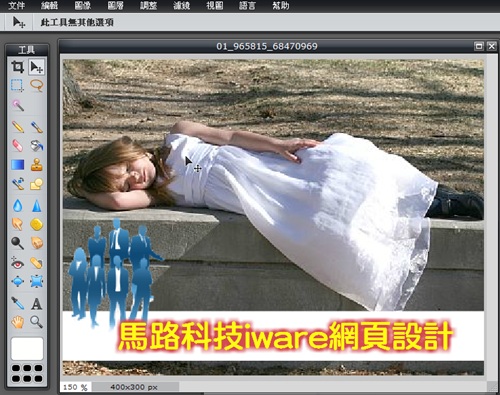This screenshot has height=395, width=500.
Task: Choose the rectangular Marquee selection tool
Action: [x=17, y=85]
